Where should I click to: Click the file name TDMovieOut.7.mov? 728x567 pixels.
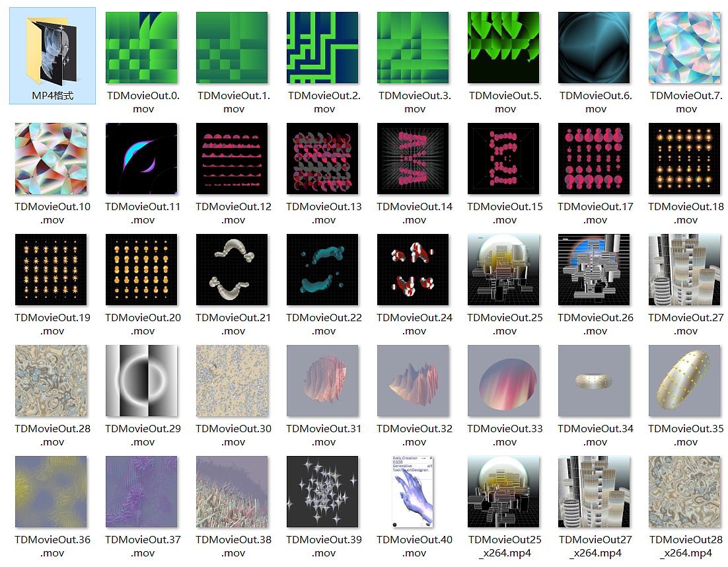(686, 102)
